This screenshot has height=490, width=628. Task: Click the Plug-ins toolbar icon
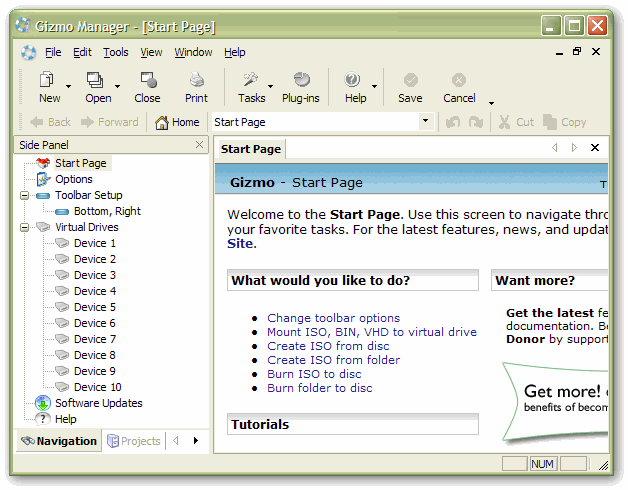click(301, 80)
